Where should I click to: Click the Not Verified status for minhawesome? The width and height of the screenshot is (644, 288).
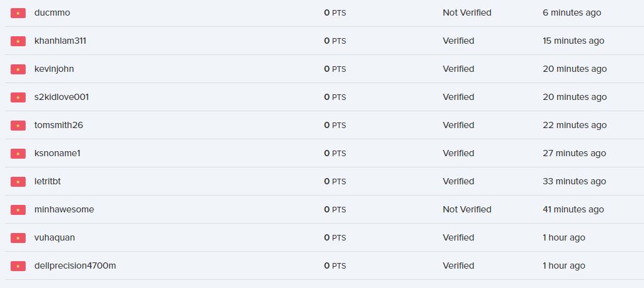pyautogui.click(x=466, y=209)
